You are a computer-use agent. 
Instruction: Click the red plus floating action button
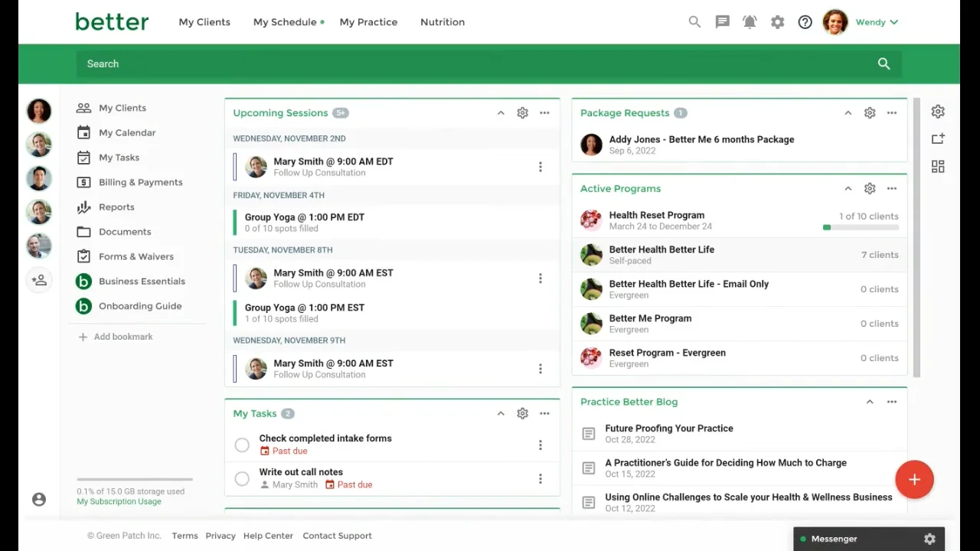914,480
